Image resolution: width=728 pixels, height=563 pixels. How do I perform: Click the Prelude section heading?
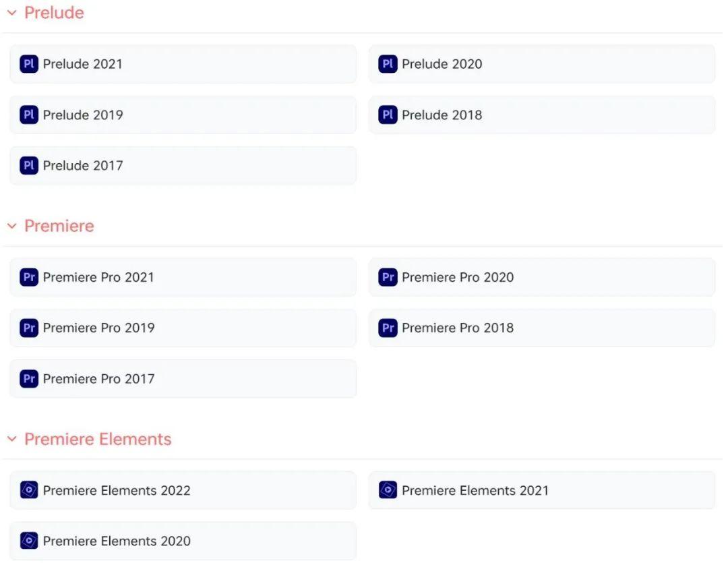pyautogui.click(x=54, y=13)
